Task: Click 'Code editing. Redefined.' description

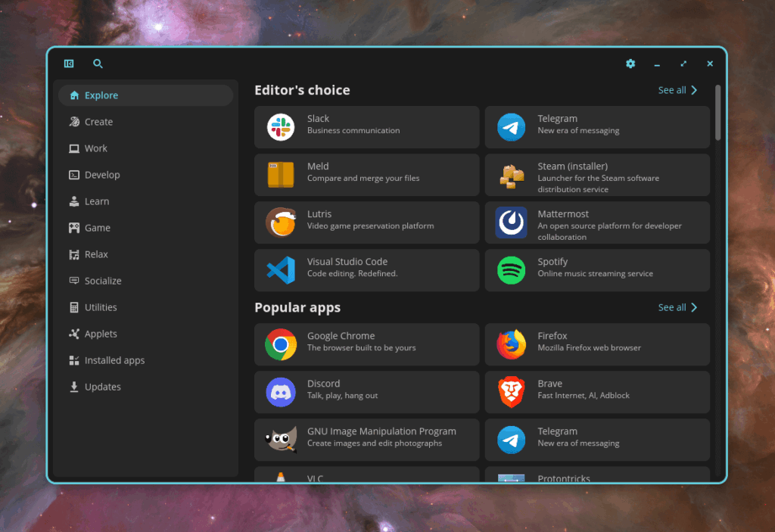Action: click(352, 273)
